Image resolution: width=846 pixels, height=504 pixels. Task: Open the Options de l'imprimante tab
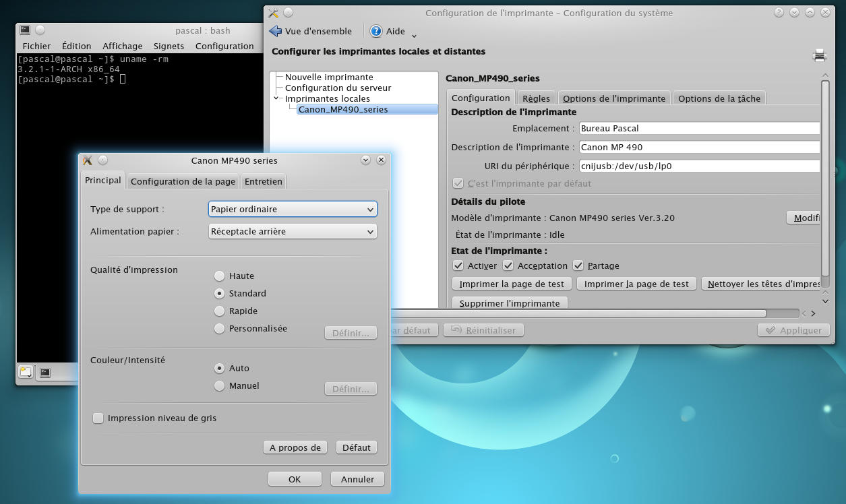[x=614, y=98]
